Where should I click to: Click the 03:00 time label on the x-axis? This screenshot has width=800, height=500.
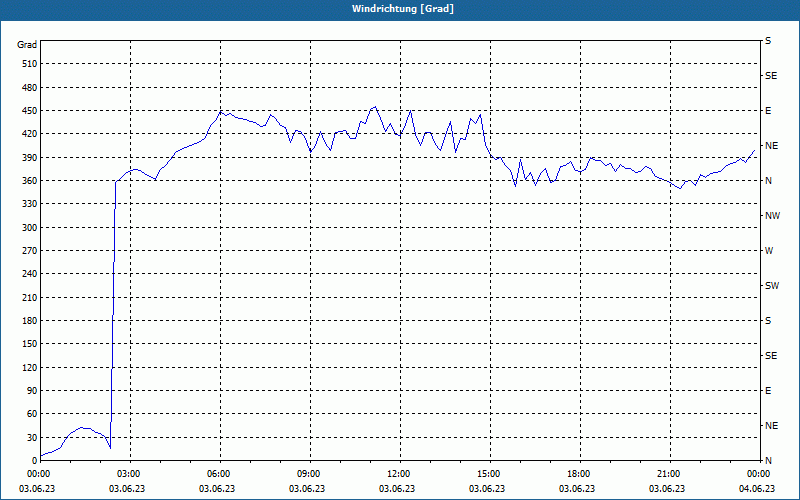click(x=131, y=474)
